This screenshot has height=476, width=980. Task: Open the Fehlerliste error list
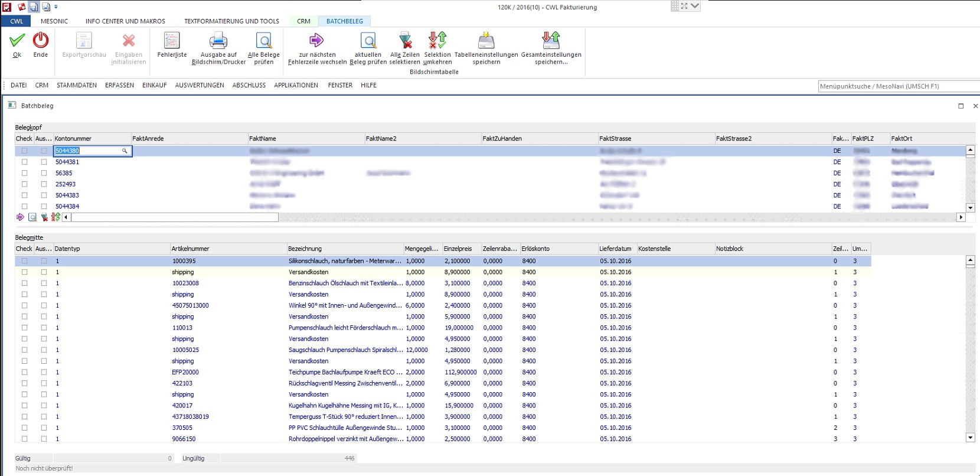click(x=172, y=41)
